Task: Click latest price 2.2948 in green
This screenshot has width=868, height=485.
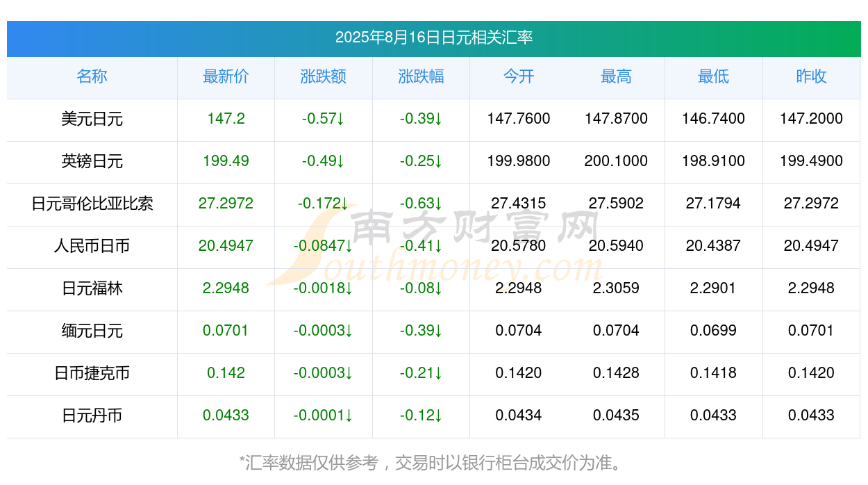Action: tap(226, 288)
